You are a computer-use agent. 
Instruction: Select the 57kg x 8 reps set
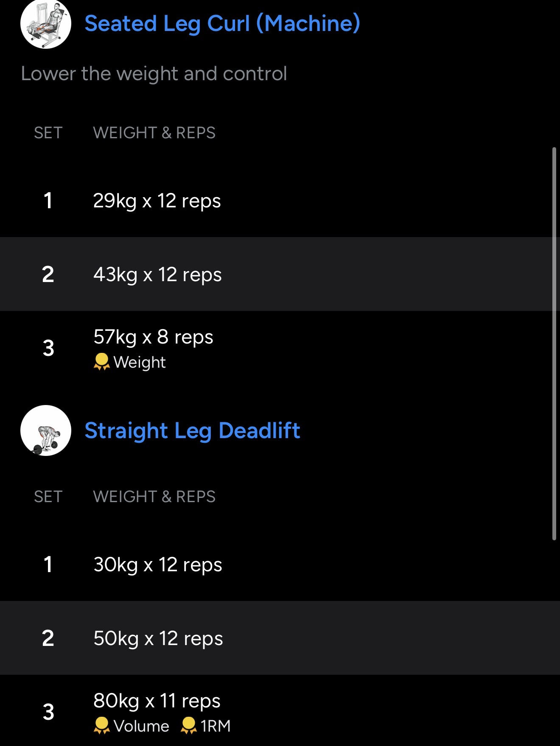click(x=153, y=337)
